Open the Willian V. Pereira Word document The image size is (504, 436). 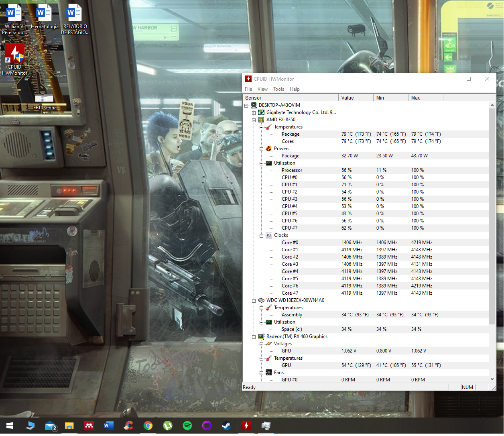tap(15, 19)
